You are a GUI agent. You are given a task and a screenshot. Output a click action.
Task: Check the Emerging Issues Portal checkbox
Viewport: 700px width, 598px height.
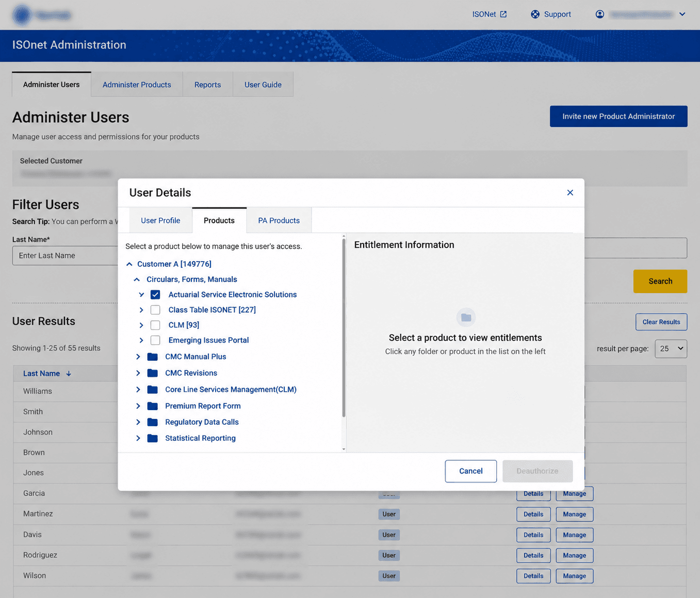point(155,340)
